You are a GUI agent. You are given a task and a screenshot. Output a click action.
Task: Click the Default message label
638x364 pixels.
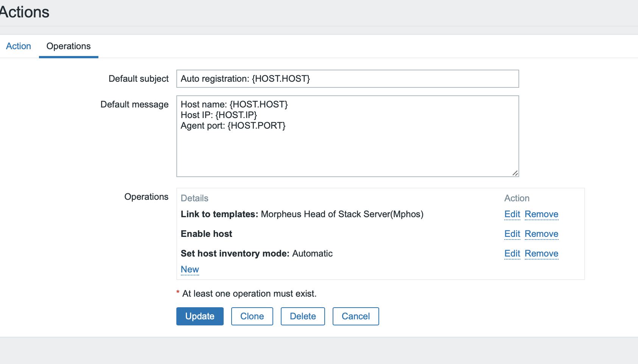(x=134, y=104)
